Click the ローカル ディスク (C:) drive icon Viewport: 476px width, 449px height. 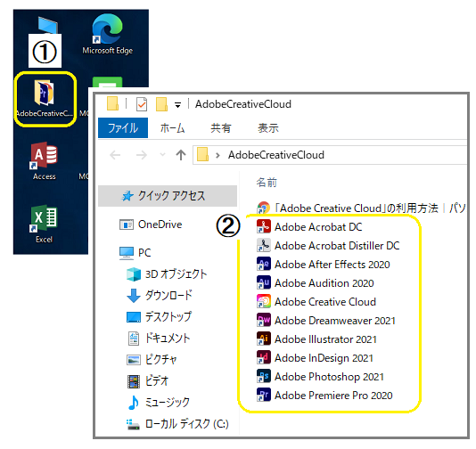133,424
